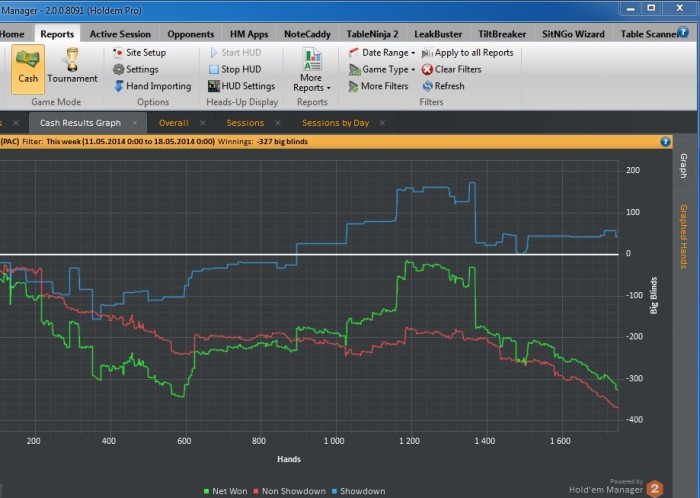Screen dimensions: 700x498
Task: Close Sessions by Day tab
Action: [382, 123]
